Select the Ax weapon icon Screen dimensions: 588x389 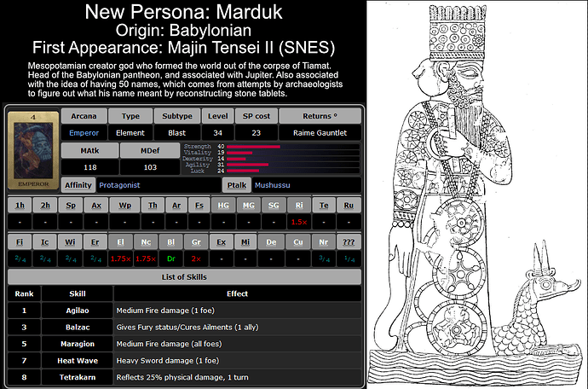click(96, 206)
